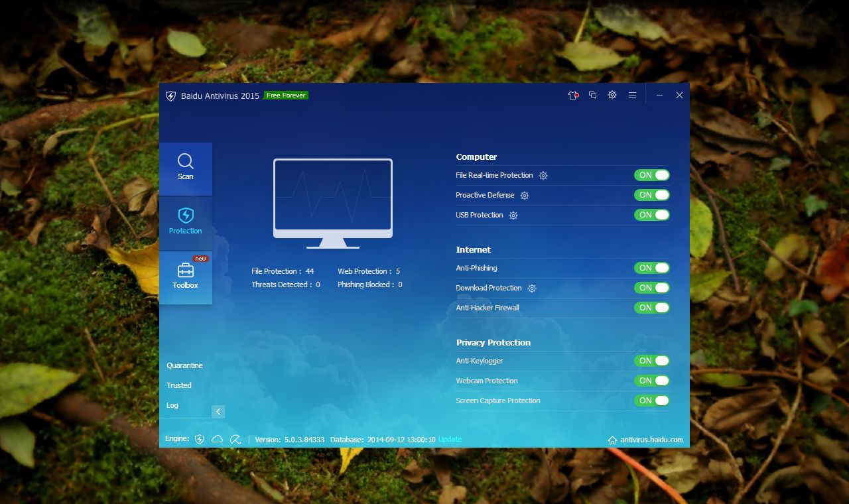Open Proactive Defense gear settings
Screen dimensions: 849x504
click(x=525, y=196)
